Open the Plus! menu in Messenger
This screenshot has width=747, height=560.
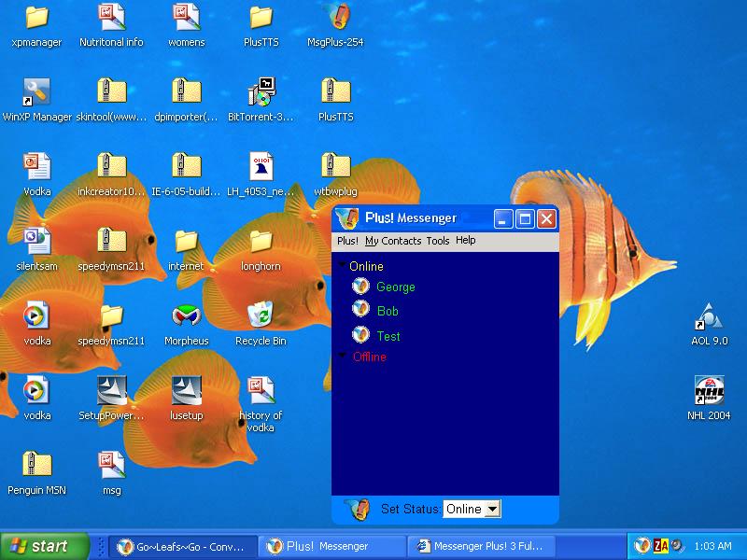coord(347,241)
